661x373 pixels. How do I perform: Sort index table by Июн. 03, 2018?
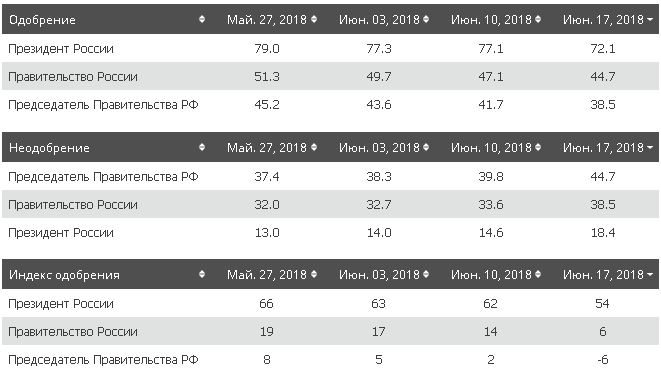(x=426, y=274)
